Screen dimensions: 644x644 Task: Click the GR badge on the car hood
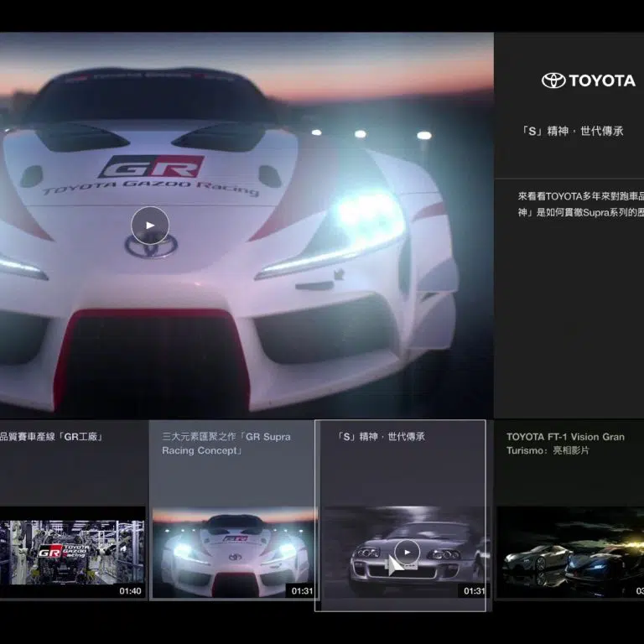pos(150,167)
